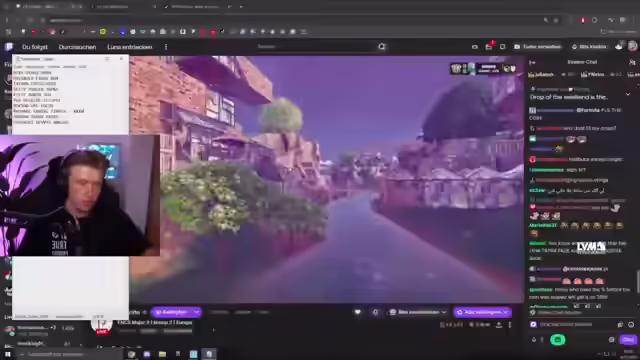640x360 pixels.
Task: Open the chat community users list
Action: (632, 62)
